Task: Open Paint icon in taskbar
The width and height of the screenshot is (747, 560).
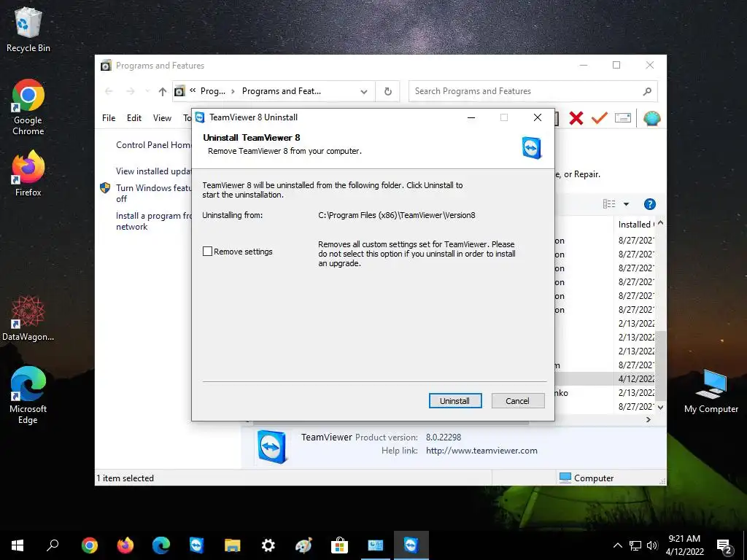Action: [x=303, y=545]
